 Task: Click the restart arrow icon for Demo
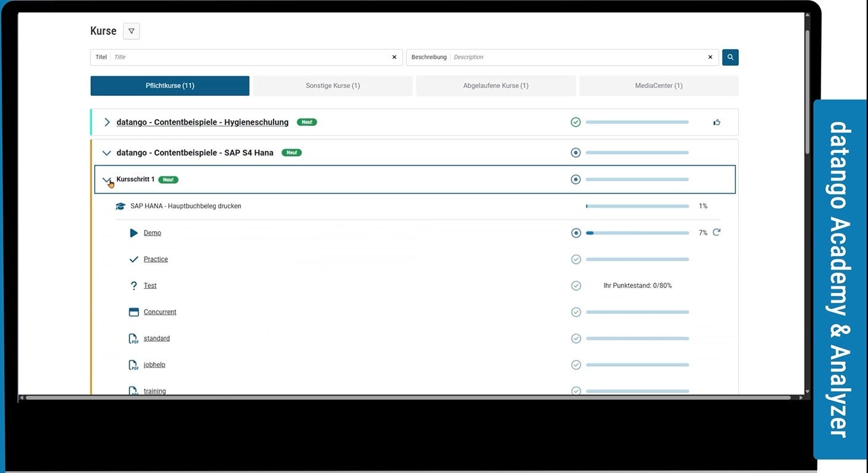point(717,232)
